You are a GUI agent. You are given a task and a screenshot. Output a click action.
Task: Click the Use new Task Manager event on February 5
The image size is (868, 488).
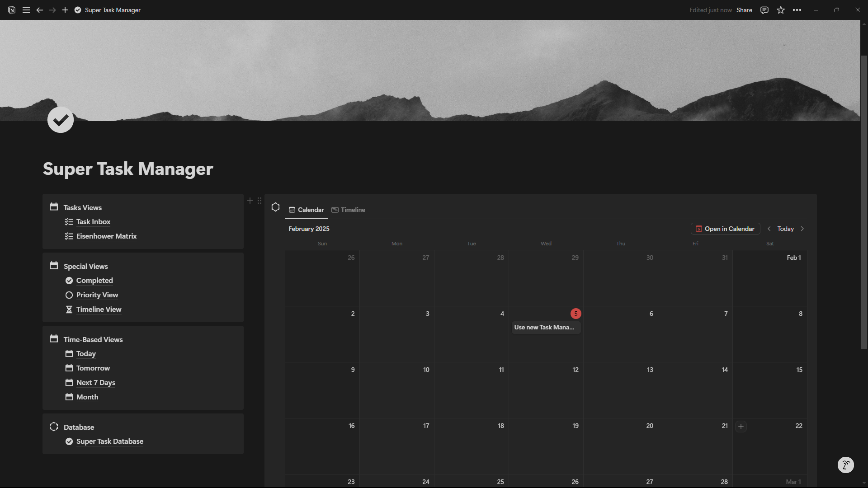[x=546, y=327]
